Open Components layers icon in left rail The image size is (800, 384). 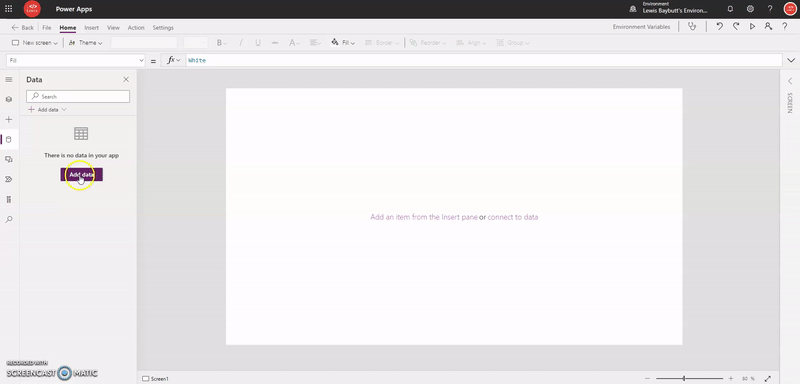(x=9, y=99)
